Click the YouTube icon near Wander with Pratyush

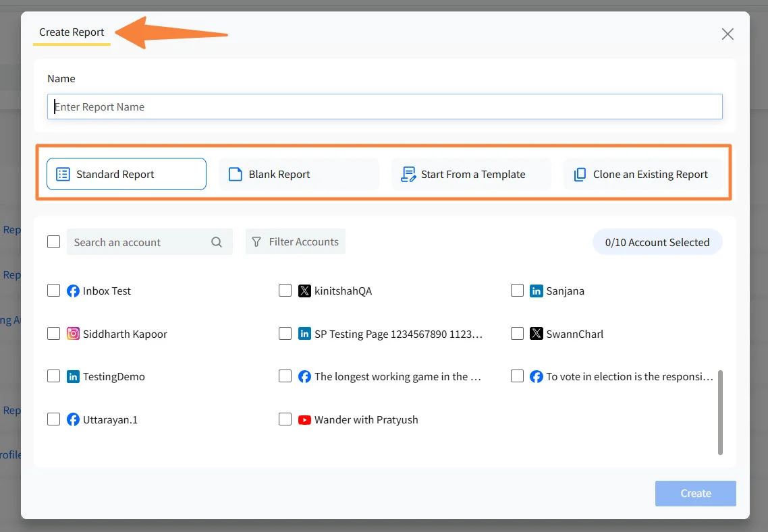pos(305,419)
